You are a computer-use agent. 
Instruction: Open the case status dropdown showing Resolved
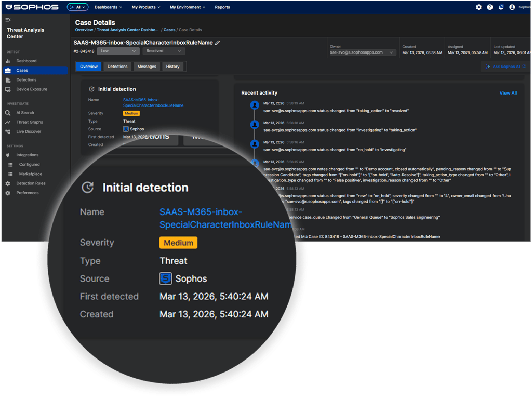tap(164, 51)
